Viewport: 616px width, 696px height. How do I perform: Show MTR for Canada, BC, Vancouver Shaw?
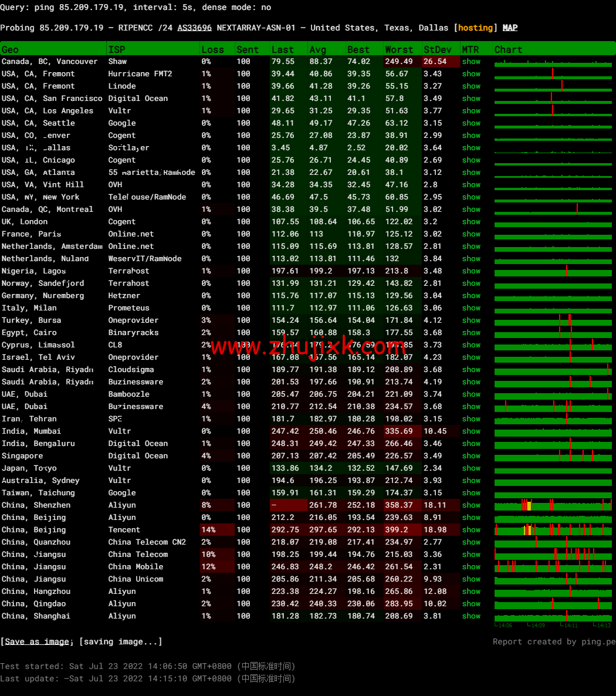471,62
